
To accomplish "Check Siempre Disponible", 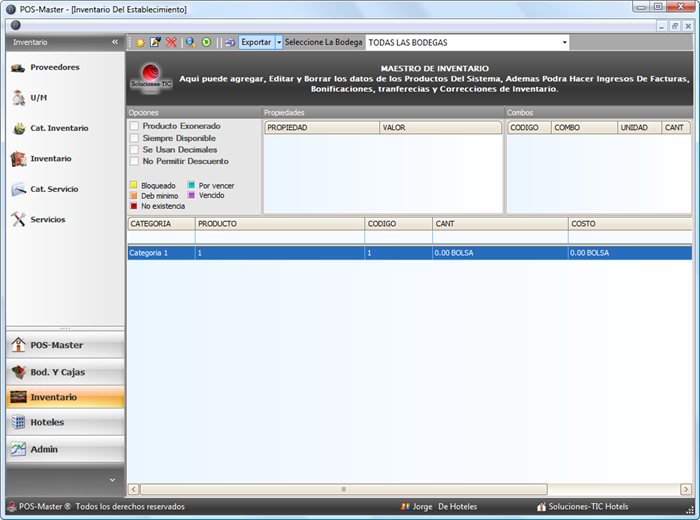I will (134, 138).
